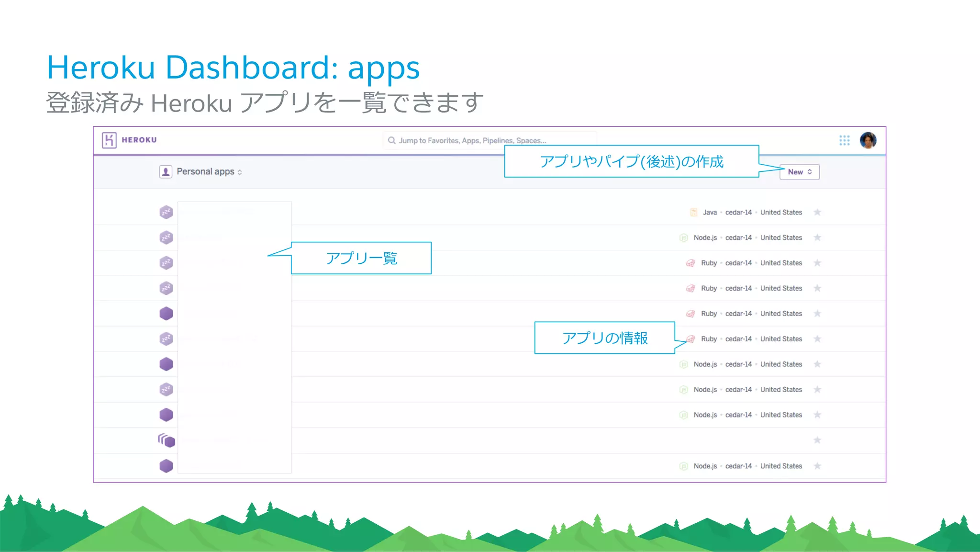This screenshot has width=980, height=552.
Task: Open awake solid hexagon in third Ruby row
Action: pos(166,314)
